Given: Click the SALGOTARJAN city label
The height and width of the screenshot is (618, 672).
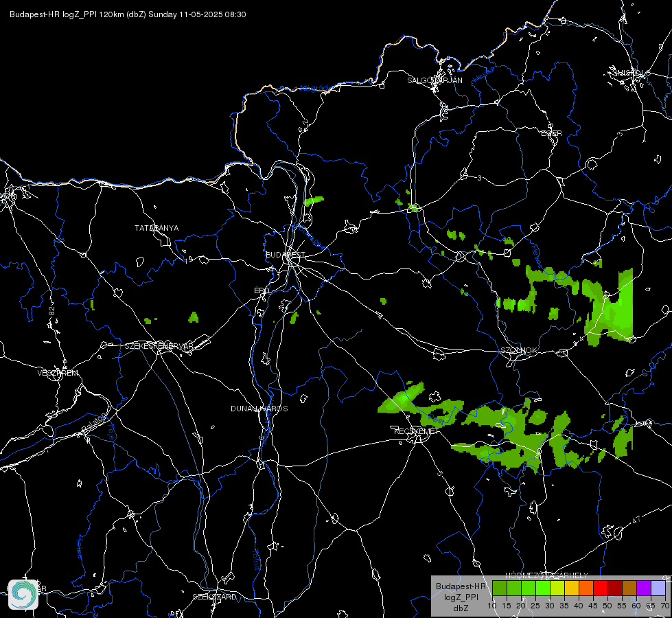Looking at the screenshot, I should pyautogui.click(x=435, y=80).
